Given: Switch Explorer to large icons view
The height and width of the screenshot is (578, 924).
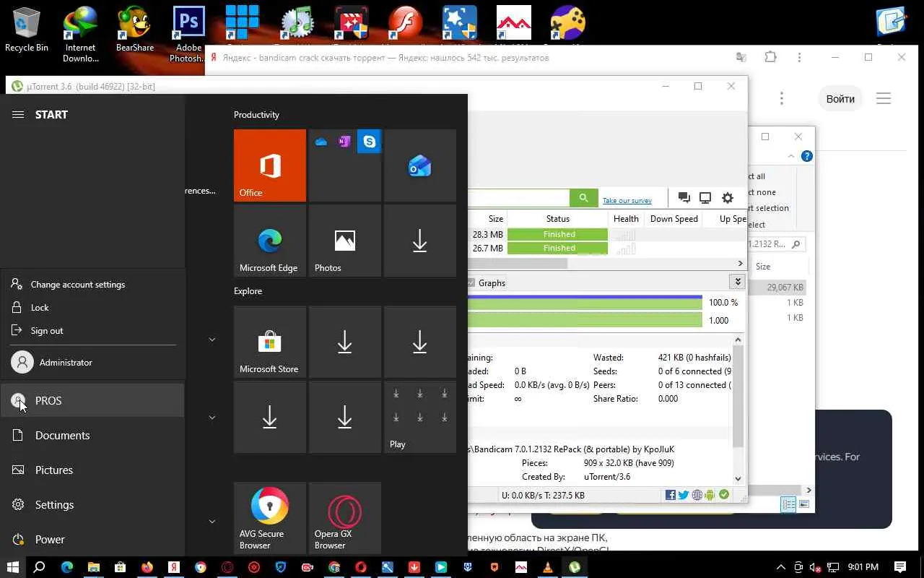Looking at the screenshot, I should 804,505.
